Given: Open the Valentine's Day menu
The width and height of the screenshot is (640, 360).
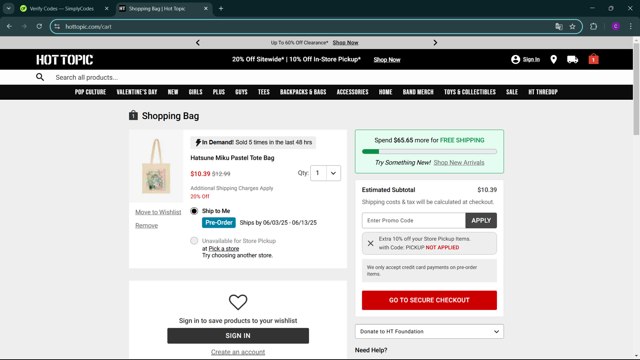Looking at the screenshot, I should point(137,92).
